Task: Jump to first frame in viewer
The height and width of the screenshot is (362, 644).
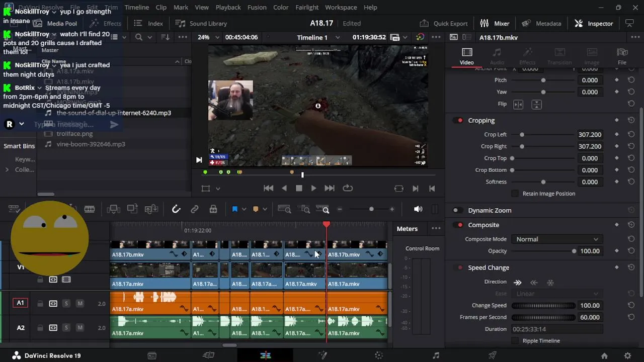Action: tap(269, 188)
